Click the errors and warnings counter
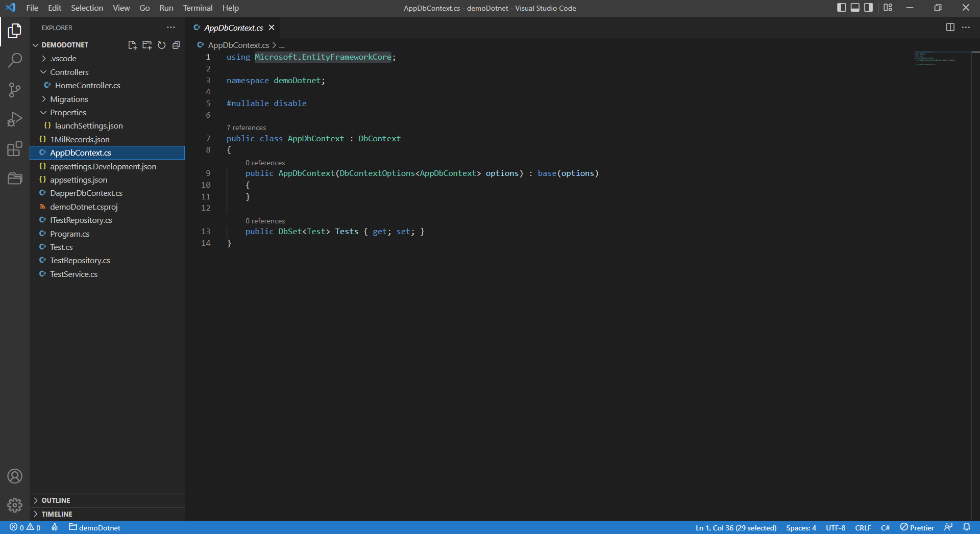 (25, 527)
